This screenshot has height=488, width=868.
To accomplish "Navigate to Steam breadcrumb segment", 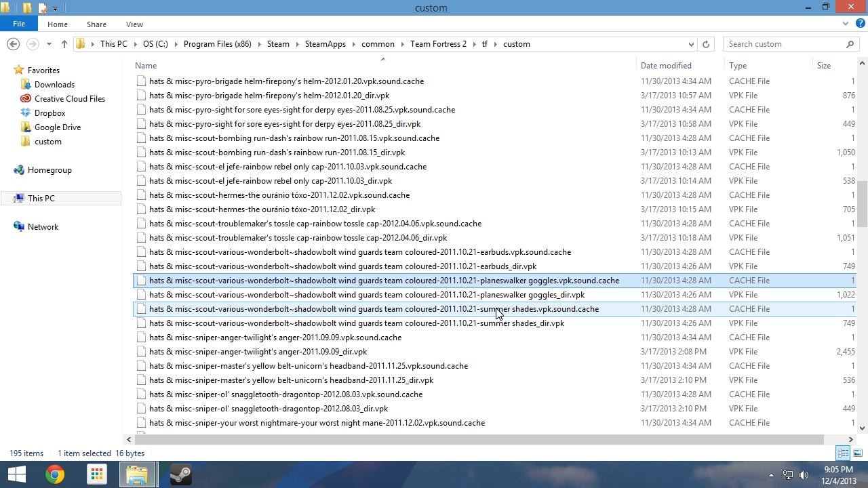I will pos(278,44).
